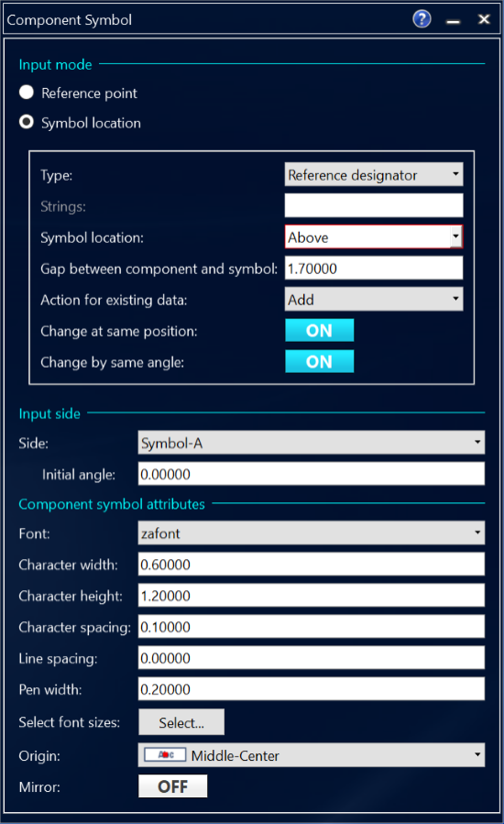Open the Action for existing data dropdown
Image resolution: width=504 pixels, height=824 pixels.
tap(374, 299)
